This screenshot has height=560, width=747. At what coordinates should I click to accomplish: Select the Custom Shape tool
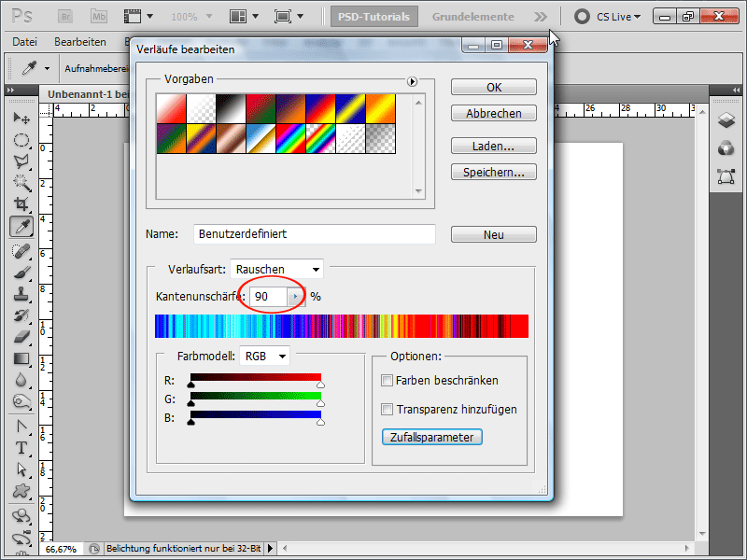pyautogui.click(x=21, y=491)
